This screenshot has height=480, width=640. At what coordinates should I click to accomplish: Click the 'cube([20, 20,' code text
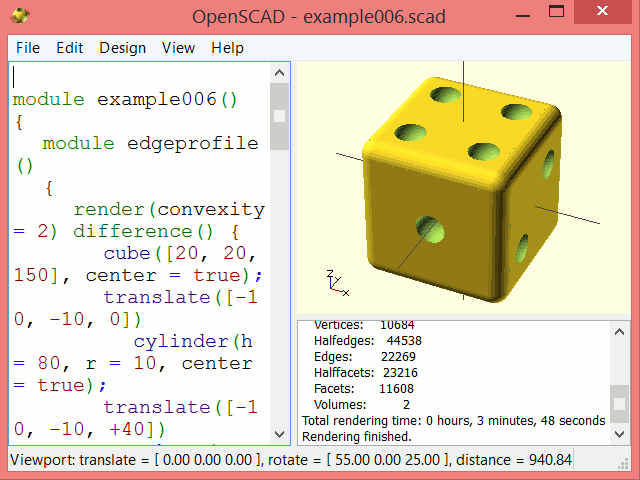(x=180, y=253)
